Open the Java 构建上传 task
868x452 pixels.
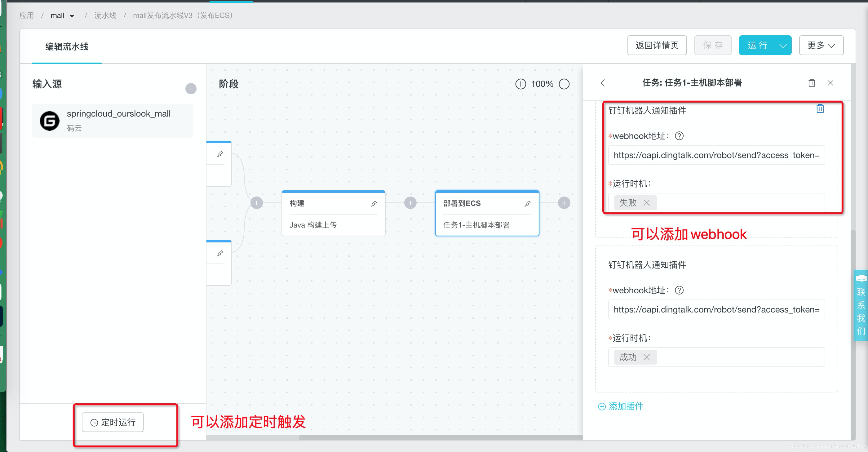coord(313,225)
